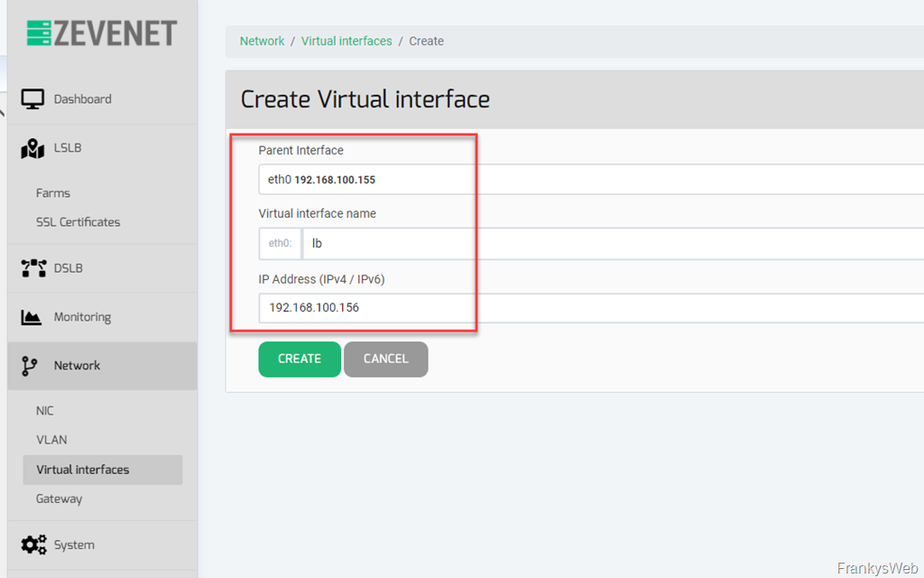
Task: Click the Network branch icon
Action: pyautogui.click(x=31, y=366)
